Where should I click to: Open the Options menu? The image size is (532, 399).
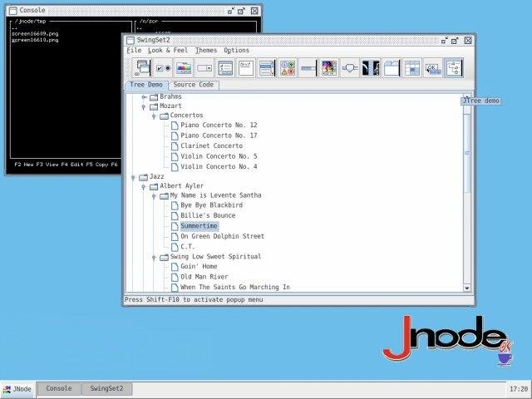pos(236,50)
